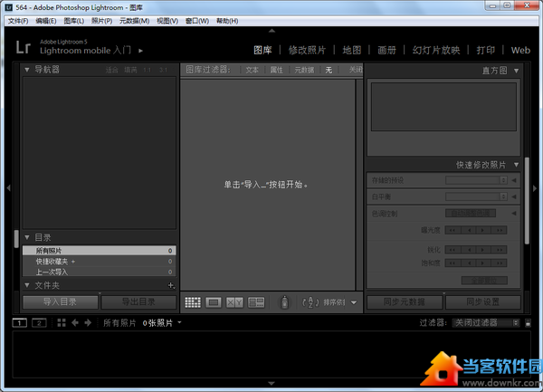This screenshot has height=392, width=543.
Task: Expand the Tone Control section arrow
Action: [x=514, y=214]
